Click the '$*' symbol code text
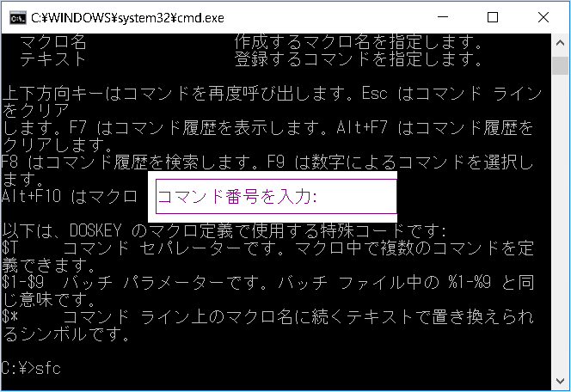 click(x=9, y=316)
